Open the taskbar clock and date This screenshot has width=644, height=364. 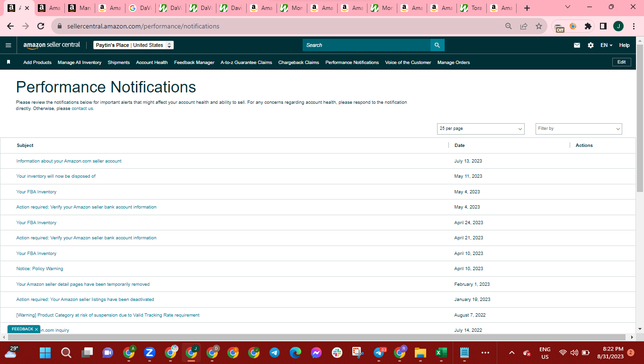click(610, 353)
